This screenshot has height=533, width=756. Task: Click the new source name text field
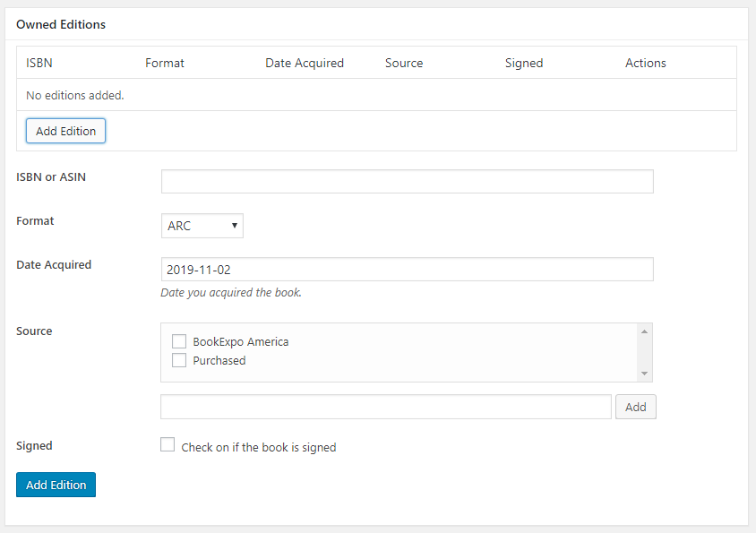(x=386, y=407)
